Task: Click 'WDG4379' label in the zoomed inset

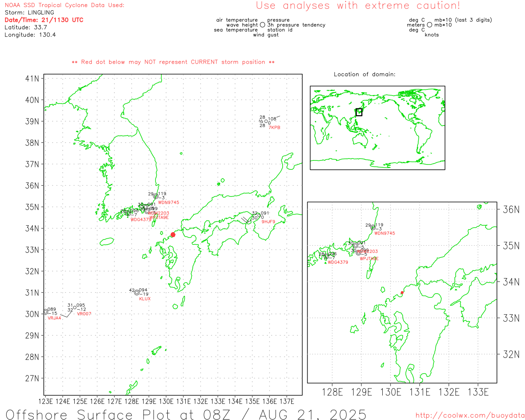Action: point(338,262)
